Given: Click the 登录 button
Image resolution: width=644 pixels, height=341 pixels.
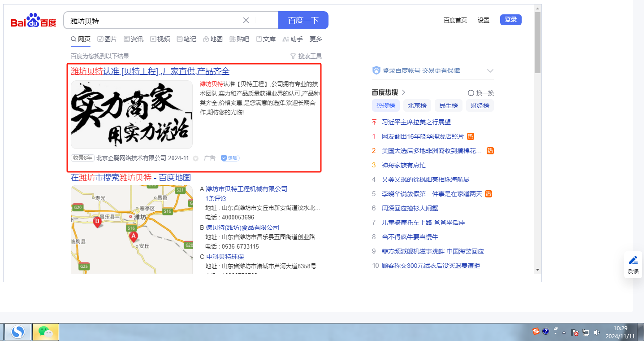Looking at the screenshot, I should (511, 20).
